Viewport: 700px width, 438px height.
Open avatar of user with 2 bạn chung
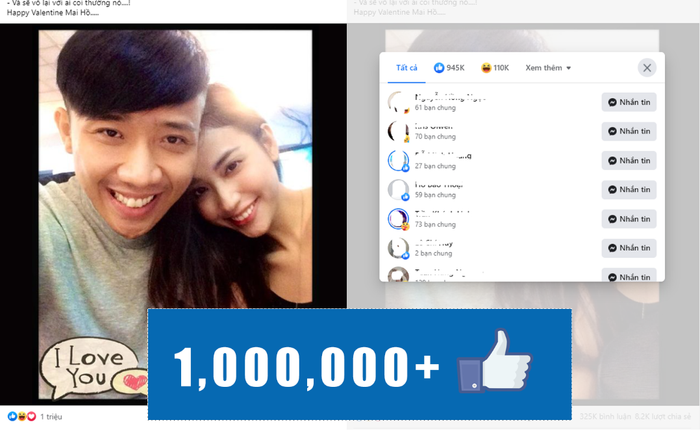(398, 248)
